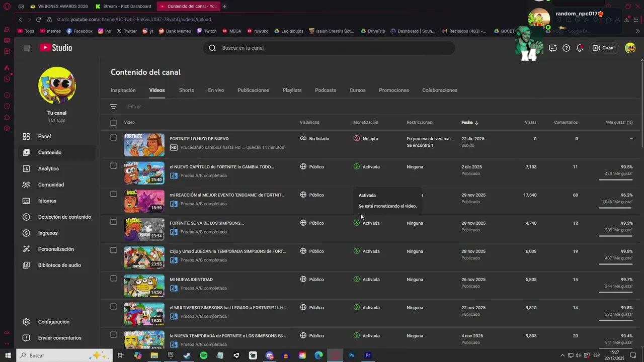Open the Dank Memes bookmark
This screenshot has height=362, width=644.
pyautogui.click(x=175, y=31)
